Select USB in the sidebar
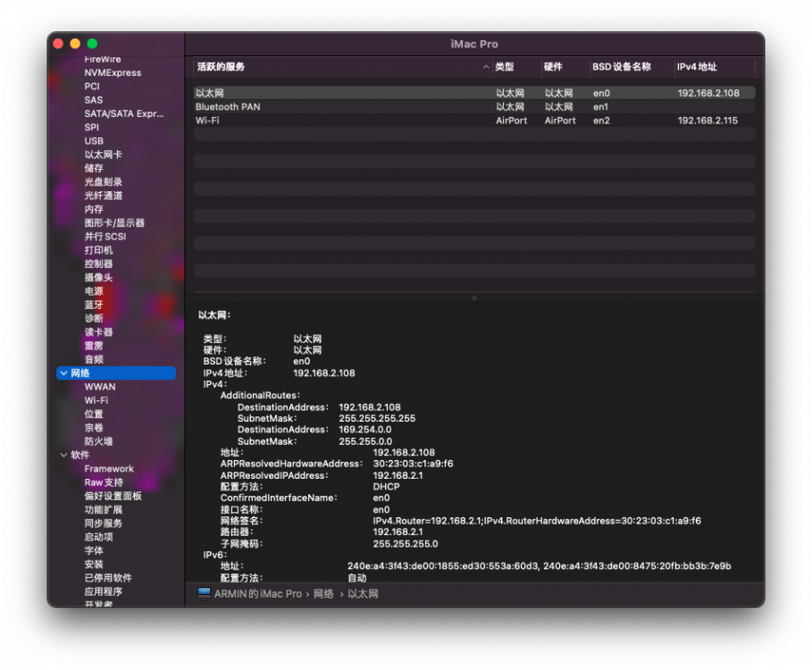812x670 pixels. tap(94, 141)
